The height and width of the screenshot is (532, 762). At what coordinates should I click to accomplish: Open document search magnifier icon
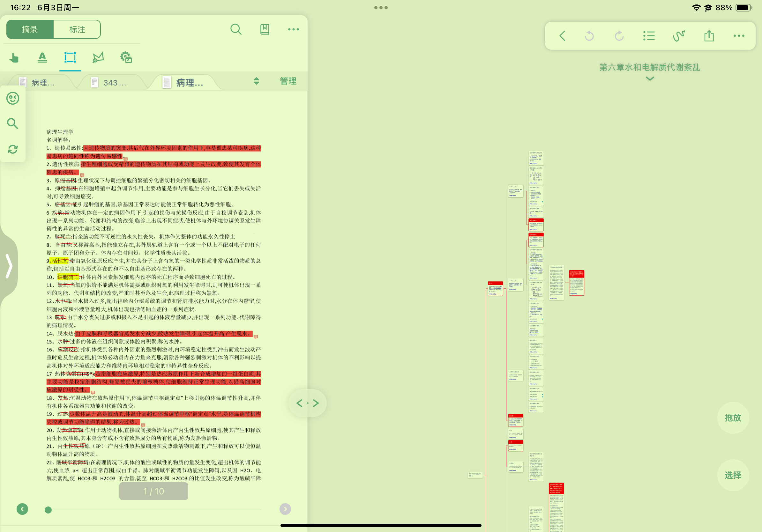(x=236, y=29)
